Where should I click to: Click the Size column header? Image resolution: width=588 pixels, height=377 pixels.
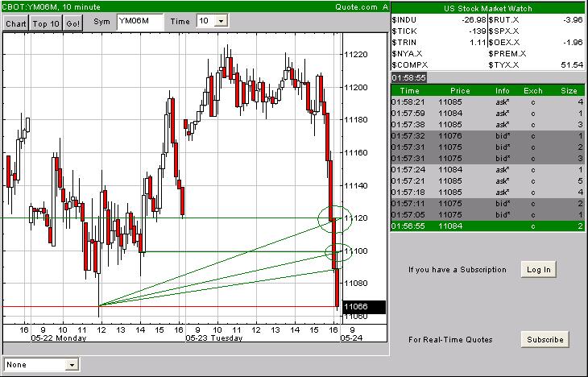coord(569,91)
